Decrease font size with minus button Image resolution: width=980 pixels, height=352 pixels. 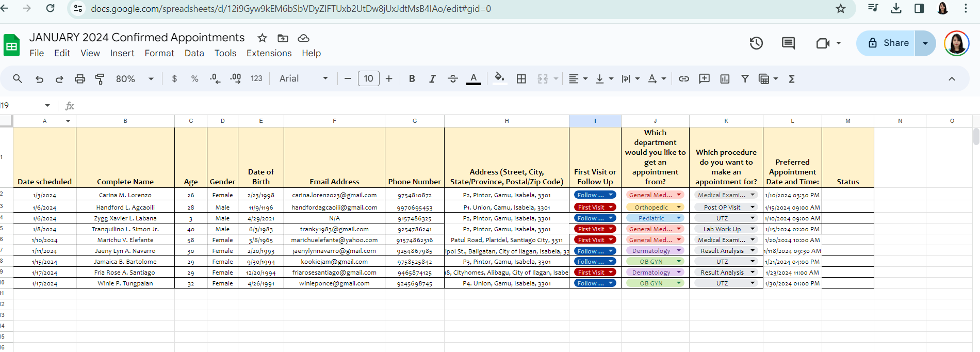tap(348, 79)
